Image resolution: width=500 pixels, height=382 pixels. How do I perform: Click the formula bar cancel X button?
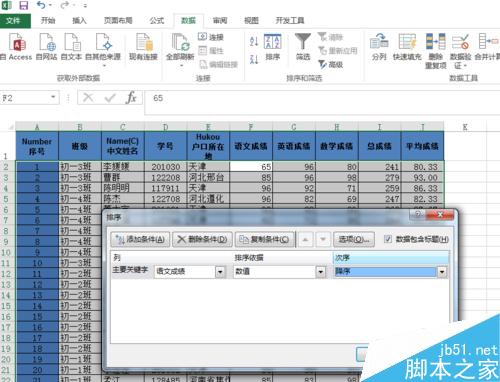tap(88, 98)
